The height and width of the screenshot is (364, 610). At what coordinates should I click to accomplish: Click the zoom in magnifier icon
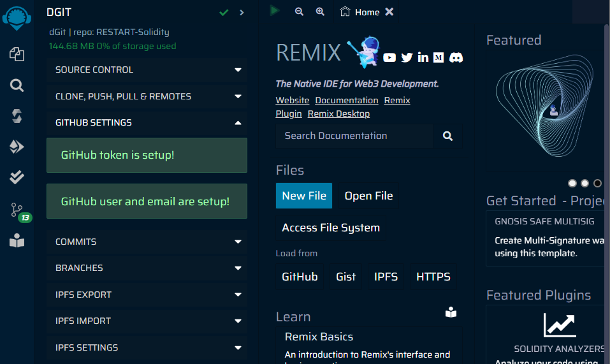tap(320, 11)
